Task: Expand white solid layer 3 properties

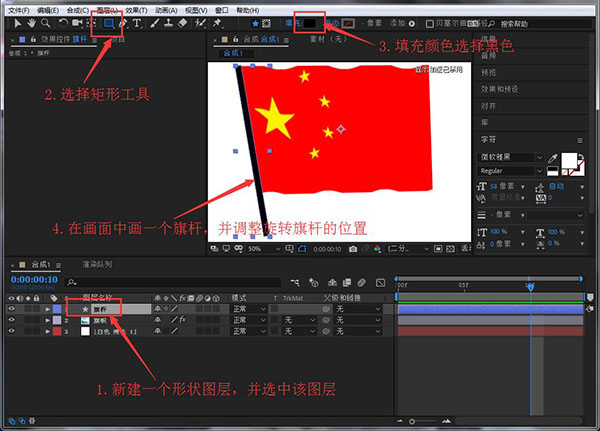Action: (47, 331)
